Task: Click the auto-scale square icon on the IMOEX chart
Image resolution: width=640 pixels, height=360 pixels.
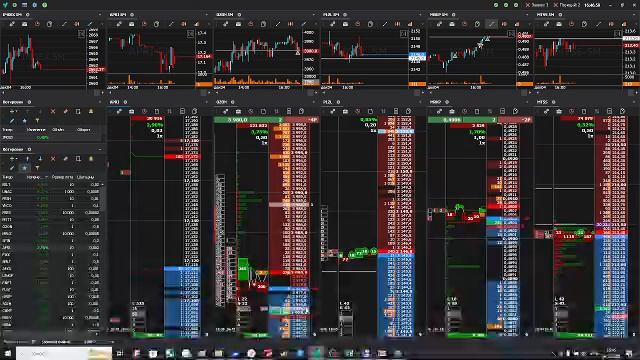Action: [x=81, y=34]
